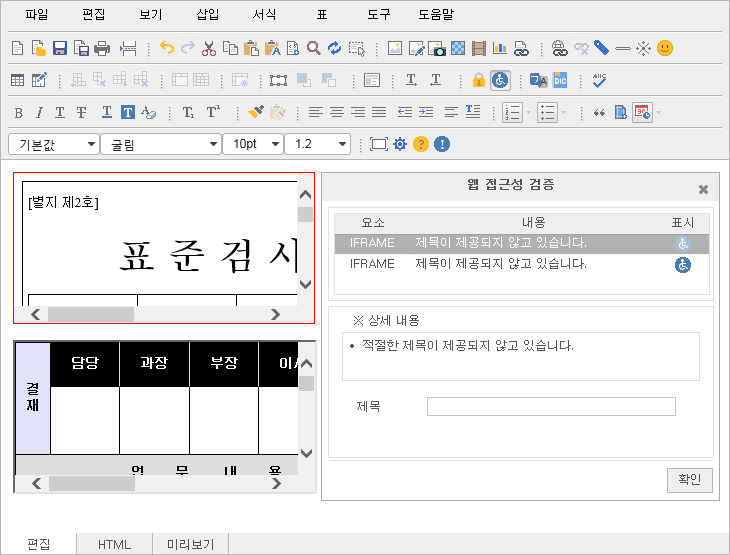Click the blue replace arrows icon

tap(335, 48)
